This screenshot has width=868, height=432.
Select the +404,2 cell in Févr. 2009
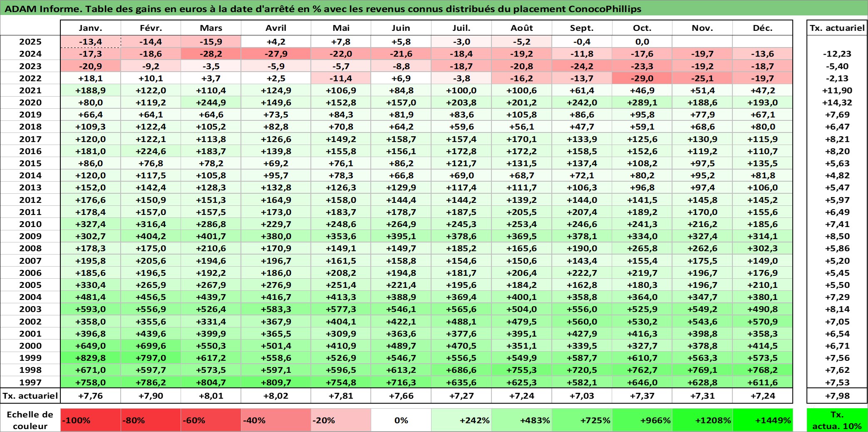point(151,236)
